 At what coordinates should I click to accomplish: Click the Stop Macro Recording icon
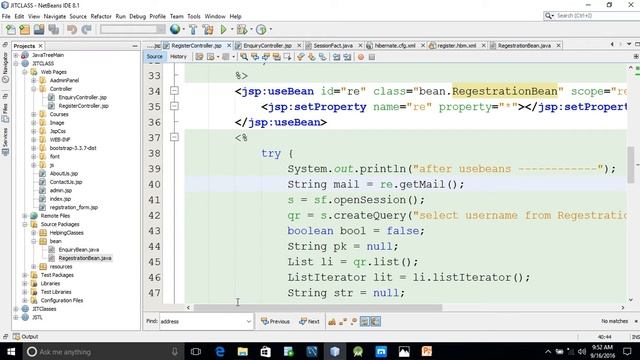coord(372,57)
